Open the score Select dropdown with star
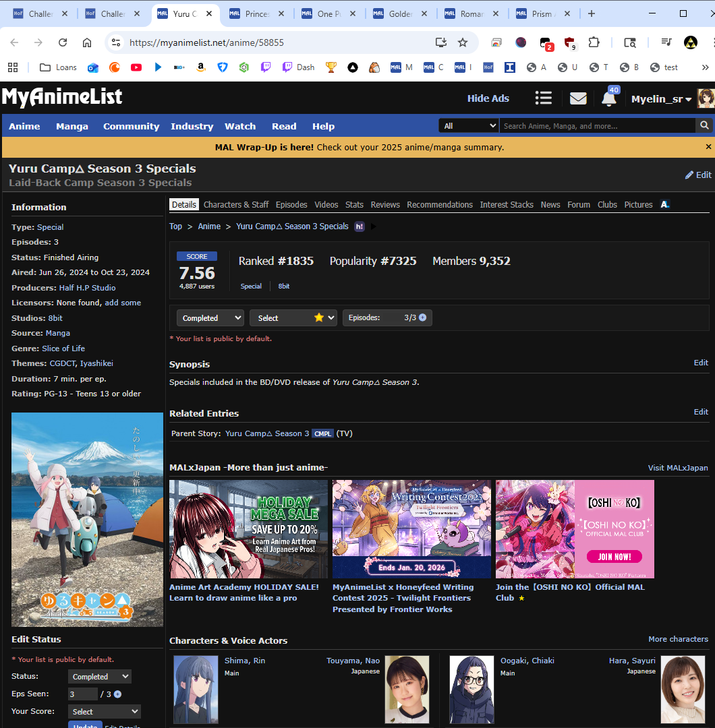 click(x=293, y=318)
